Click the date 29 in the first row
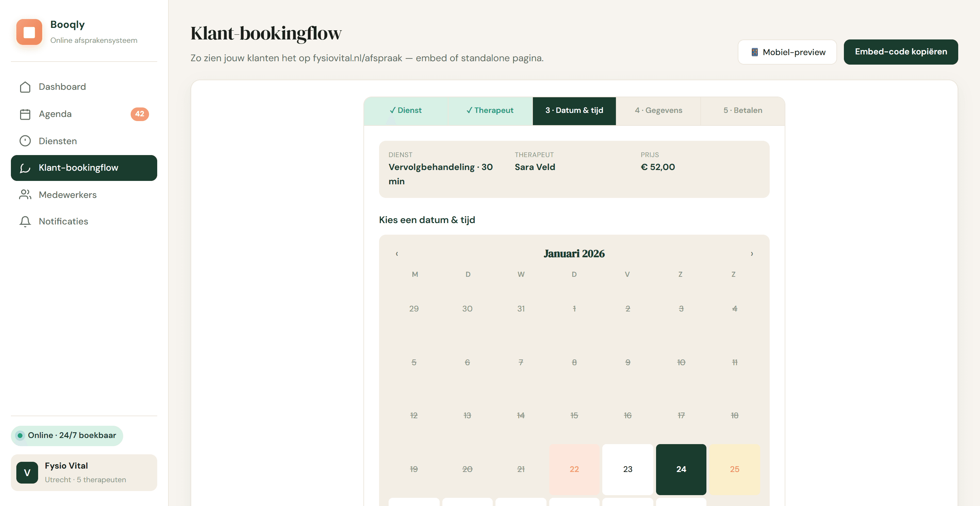 coord(414,309)
